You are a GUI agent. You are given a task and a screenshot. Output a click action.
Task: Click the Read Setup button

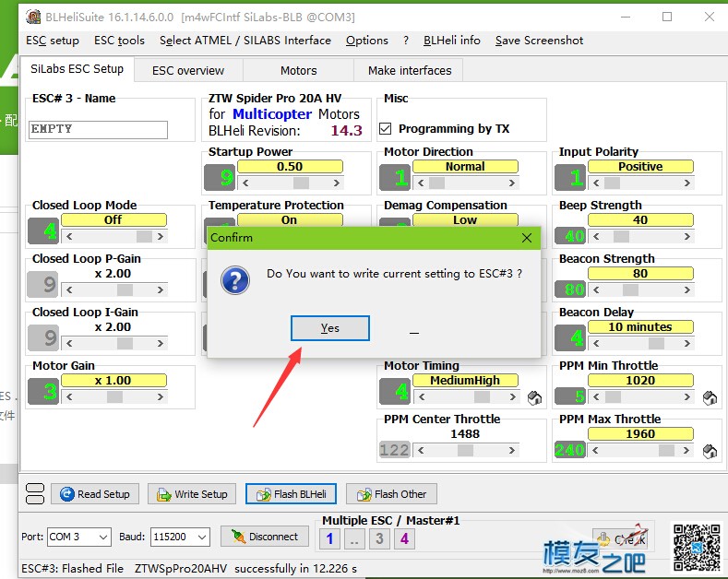tap(95, 494)
